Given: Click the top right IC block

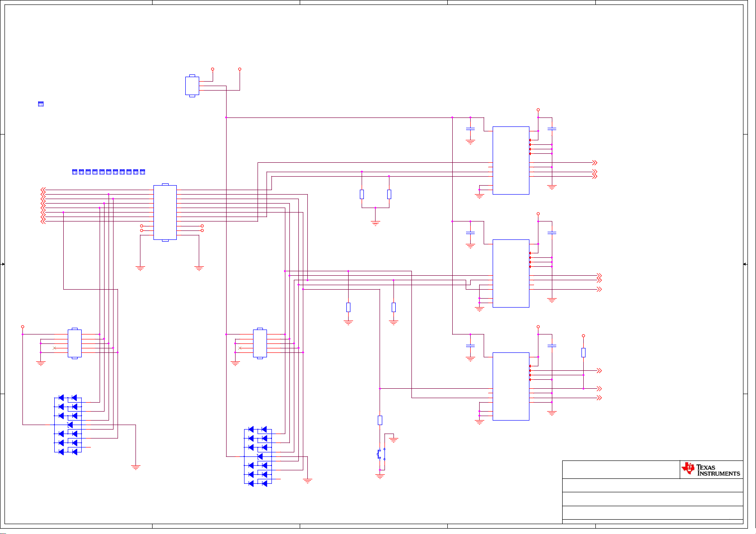Looking at the screenshot, I should coord(511,161).
